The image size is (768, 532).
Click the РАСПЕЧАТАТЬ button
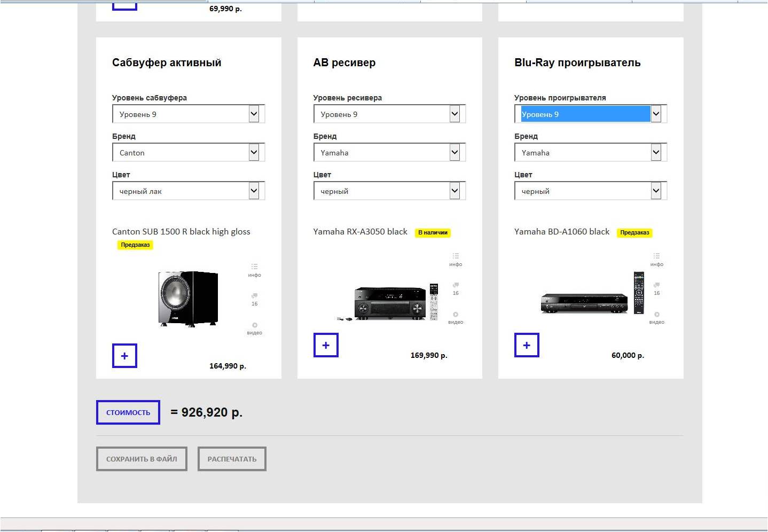(232, 459)
